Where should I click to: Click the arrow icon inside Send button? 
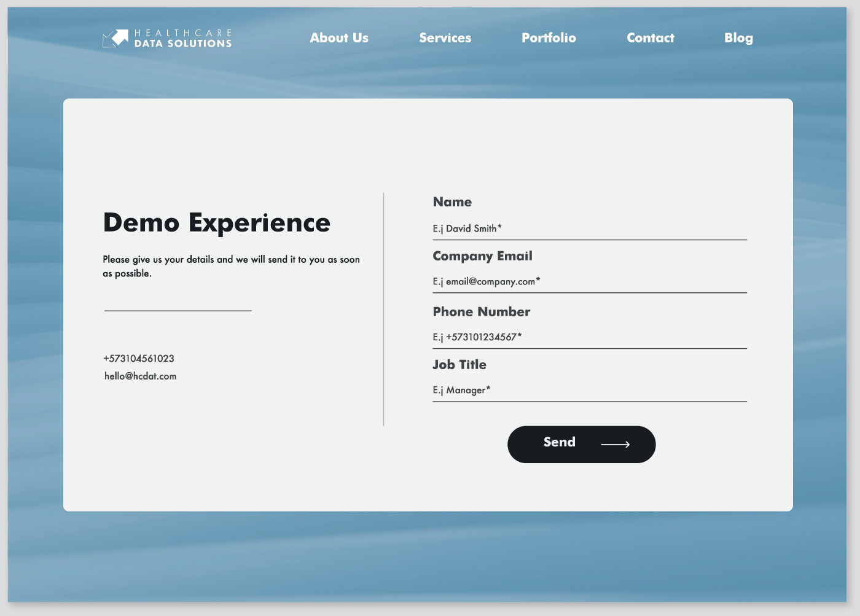click(x=615, y=444)
